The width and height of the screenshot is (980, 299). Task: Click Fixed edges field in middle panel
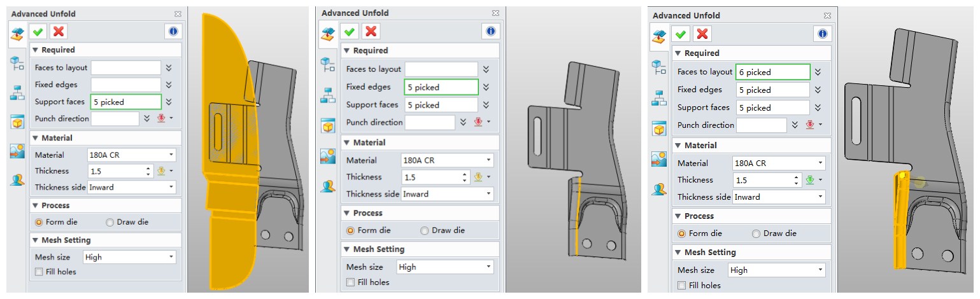pyautogui.click(x=441, y=87)
